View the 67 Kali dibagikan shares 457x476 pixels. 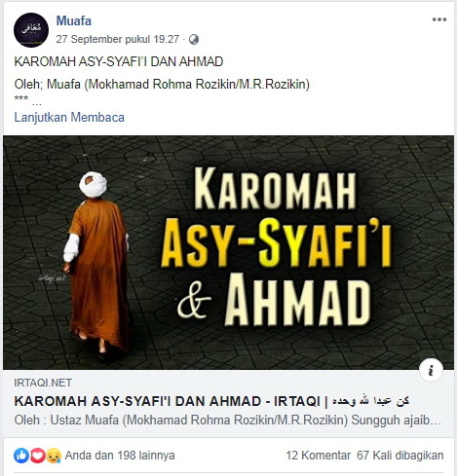pyautogui.click(x=400, y=456)
